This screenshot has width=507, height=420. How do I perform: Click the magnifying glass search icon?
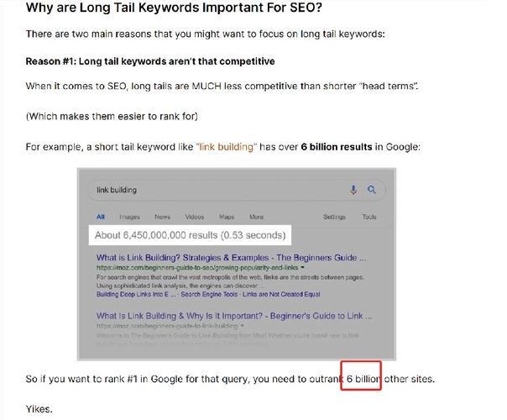tap(372, 190)
